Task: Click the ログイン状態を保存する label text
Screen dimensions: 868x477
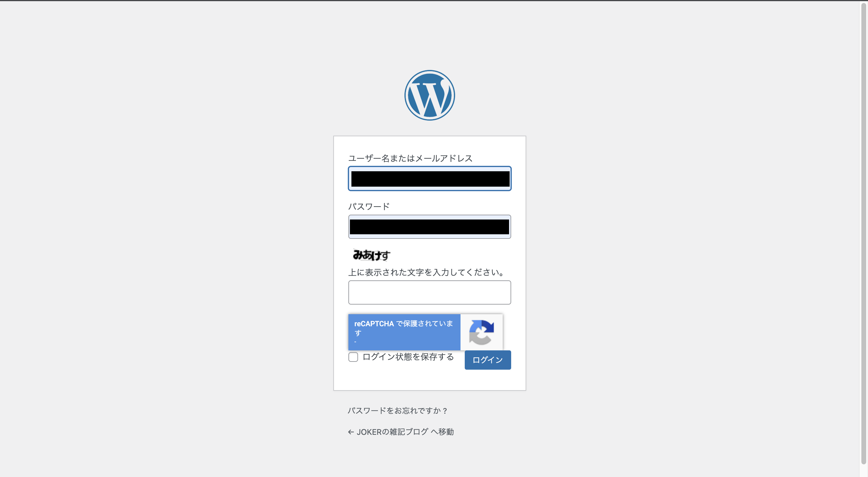Action: coord(408,357)
